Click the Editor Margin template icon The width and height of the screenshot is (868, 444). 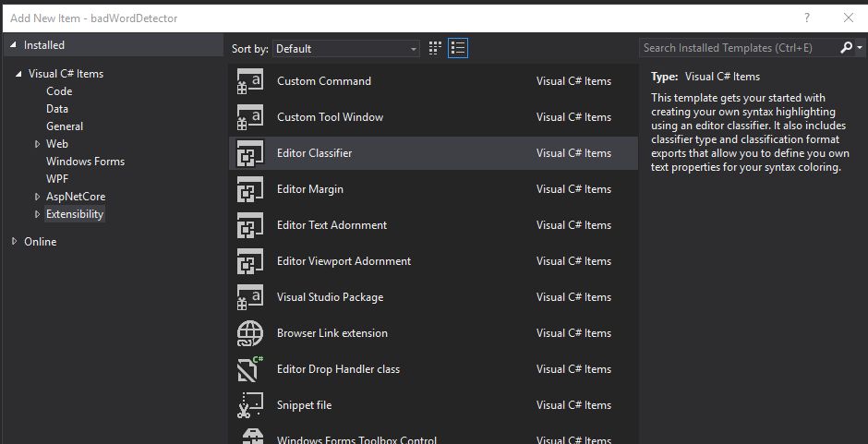(x=249, y=189)
